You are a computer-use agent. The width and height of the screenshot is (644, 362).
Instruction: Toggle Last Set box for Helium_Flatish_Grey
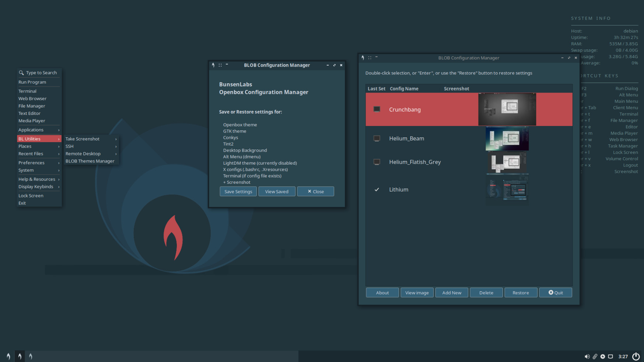coord(377,162)
